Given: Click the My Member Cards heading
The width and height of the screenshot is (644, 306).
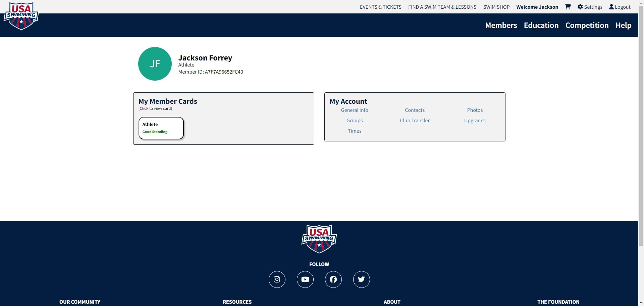Looking at the screenshot, I should 168,101.
